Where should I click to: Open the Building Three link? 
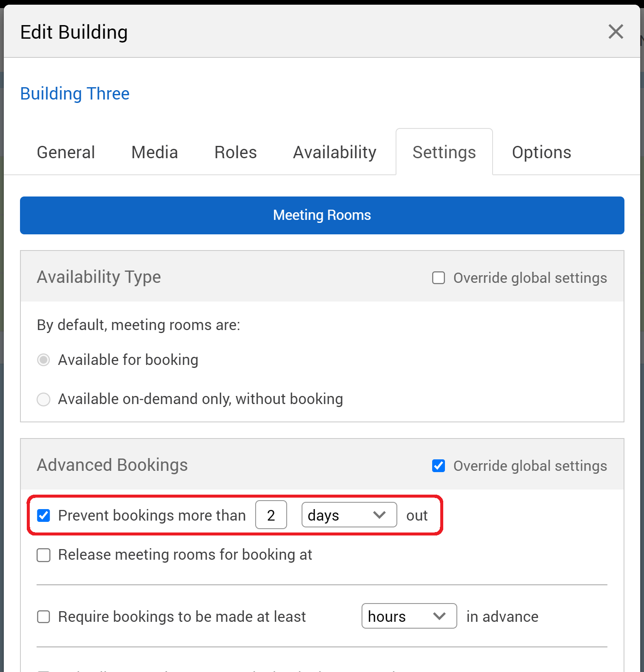pyautogui.click(x=75, y=94)
